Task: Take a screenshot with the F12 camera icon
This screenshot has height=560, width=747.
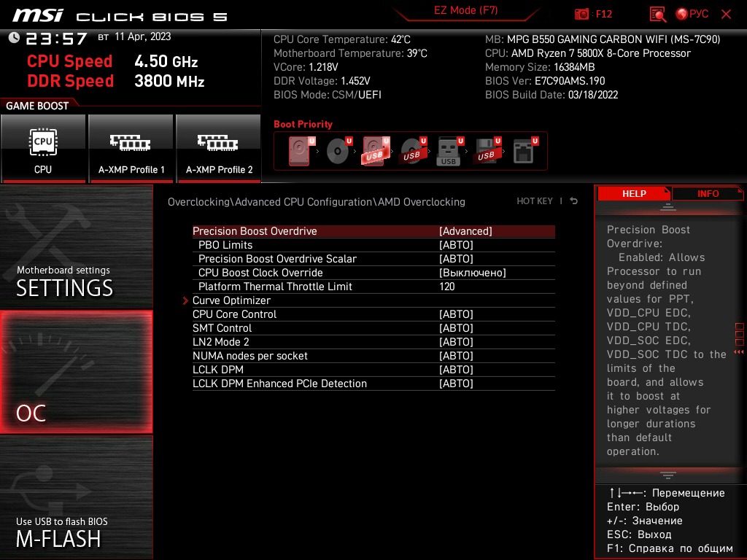Action: click(x=581, y=14)
